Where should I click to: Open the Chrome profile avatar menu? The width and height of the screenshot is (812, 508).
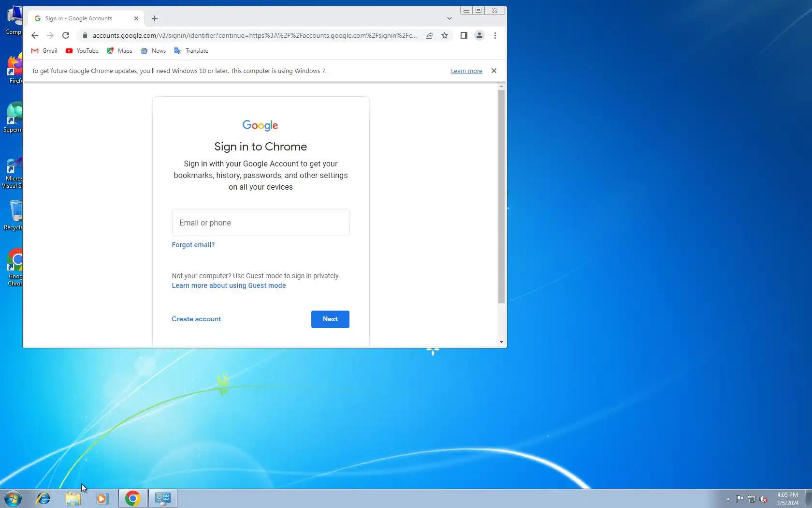click(479, 35)
